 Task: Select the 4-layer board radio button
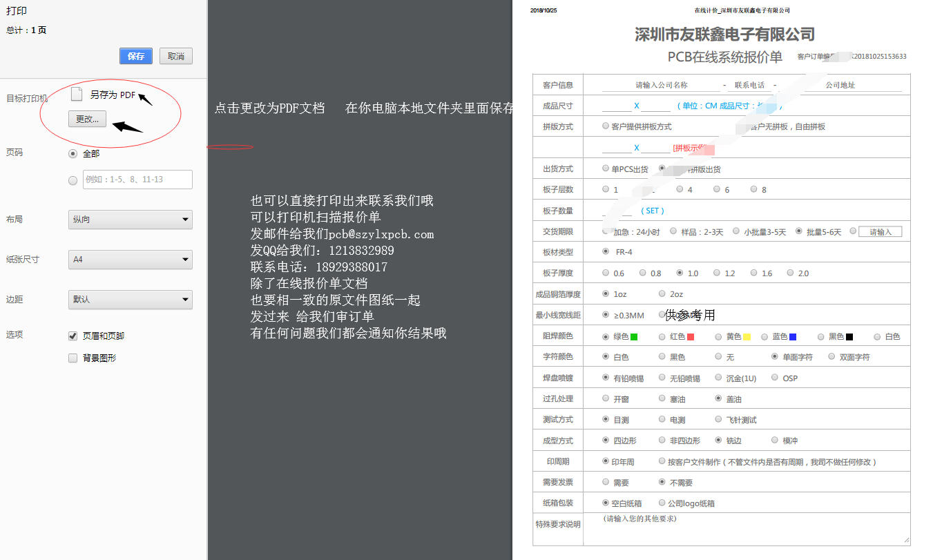tap(680, 189)
